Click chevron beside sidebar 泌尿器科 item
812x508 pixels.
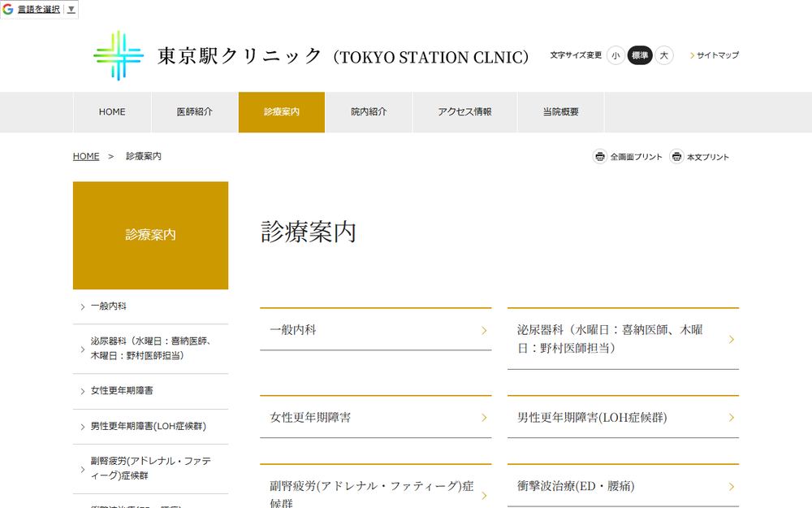click(82, 350)
